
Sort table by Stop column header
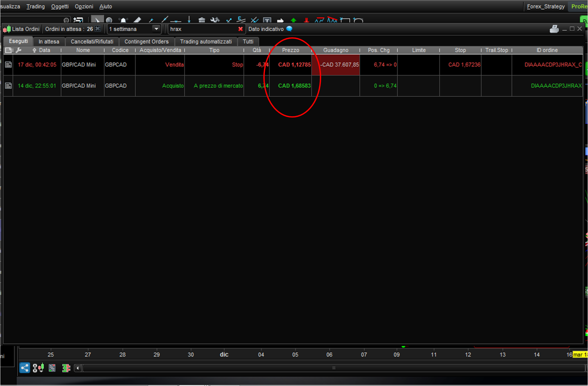tap(460, 50)
